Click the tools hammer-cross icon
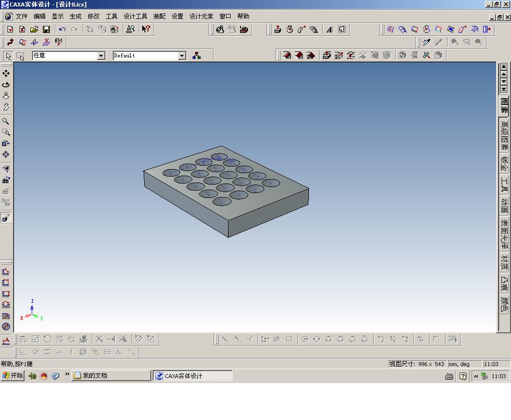The width and height of the screenshot is (511, 420). click(x=426, y=55)
